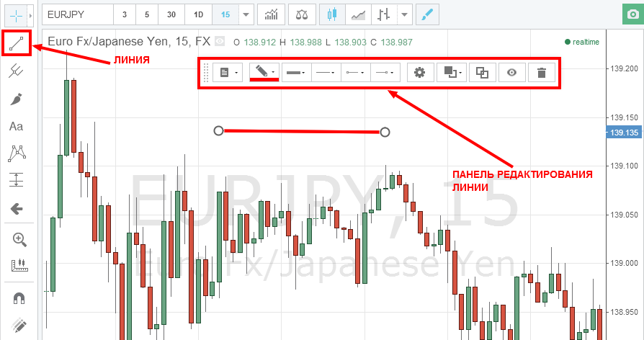Switch to 3 minute interval
644x340 pixels.
click(125, 15)
